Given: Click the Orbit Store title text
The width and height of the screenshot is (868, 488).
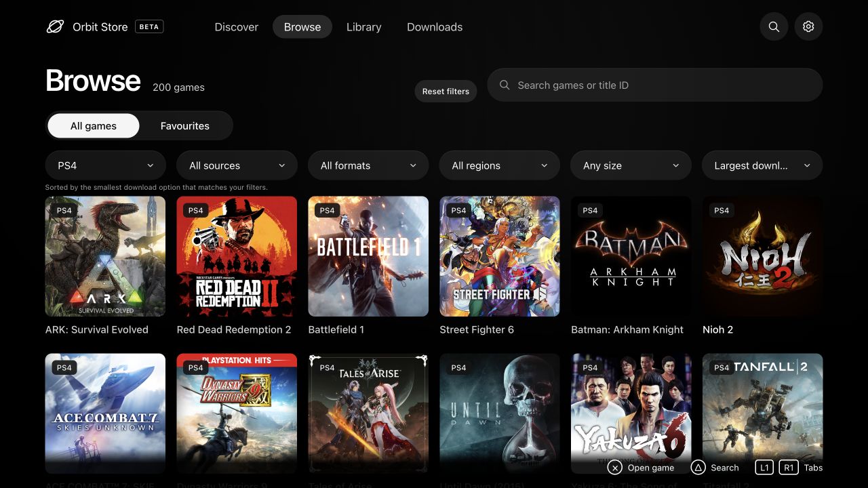Looking at the screenshot, I should pyautogui.click(x=100, y=27).
